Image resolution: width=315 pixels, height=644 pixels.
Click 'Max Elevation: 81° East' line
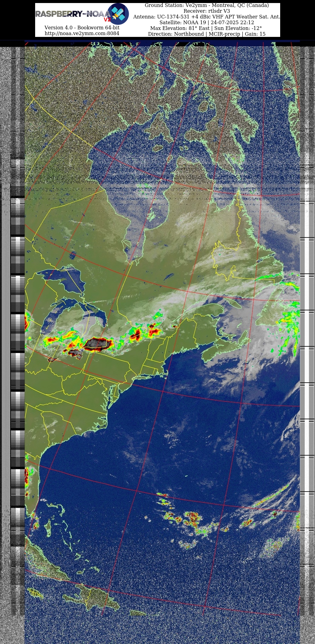click(207, 28)
